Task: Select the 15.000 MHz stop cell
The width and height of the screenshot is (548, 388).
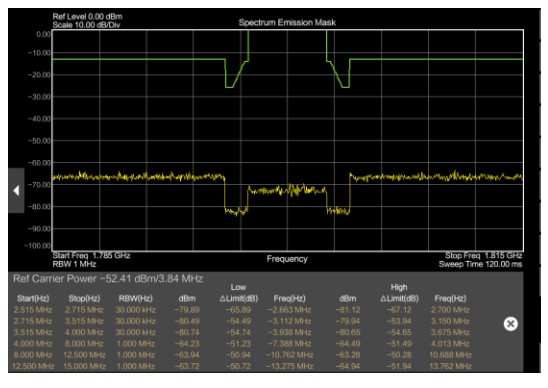Action: pos(84,366)
